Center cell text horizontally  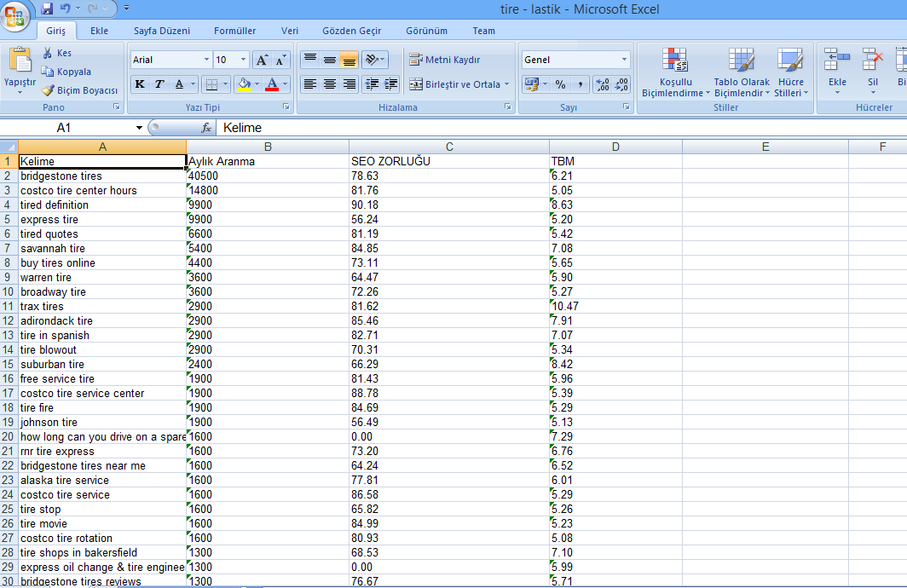click(x=330, y=84)
